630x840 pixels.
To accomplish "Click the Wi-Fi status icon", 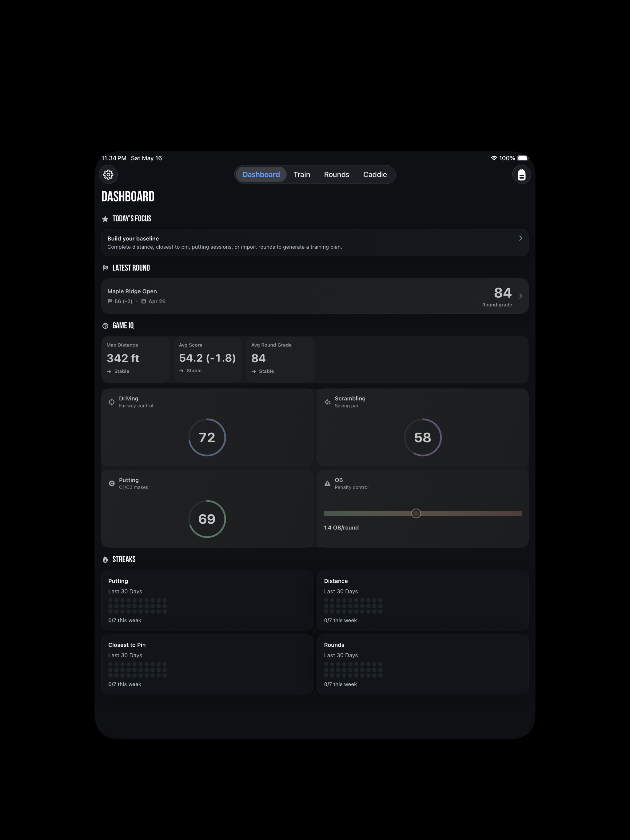I will 494,158.
